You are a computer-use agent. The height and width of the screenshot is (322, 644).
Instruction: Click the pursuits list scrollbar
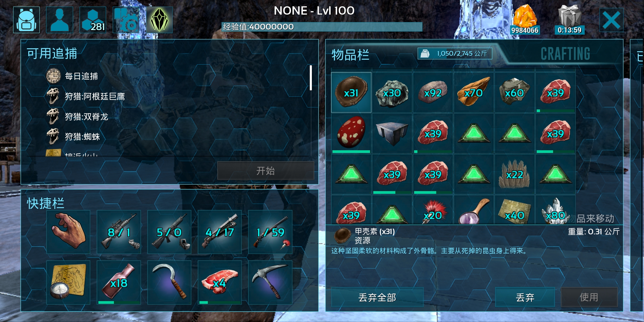311,78
